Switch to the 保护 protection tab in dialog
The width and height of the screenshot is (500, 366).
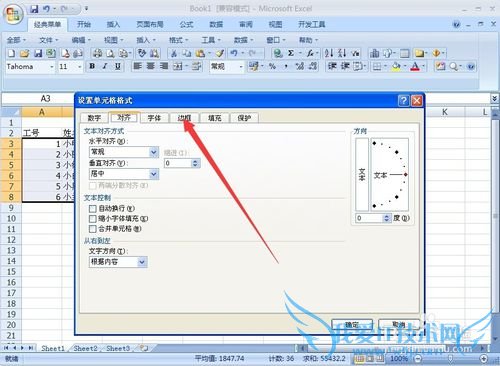pos(244,118)
